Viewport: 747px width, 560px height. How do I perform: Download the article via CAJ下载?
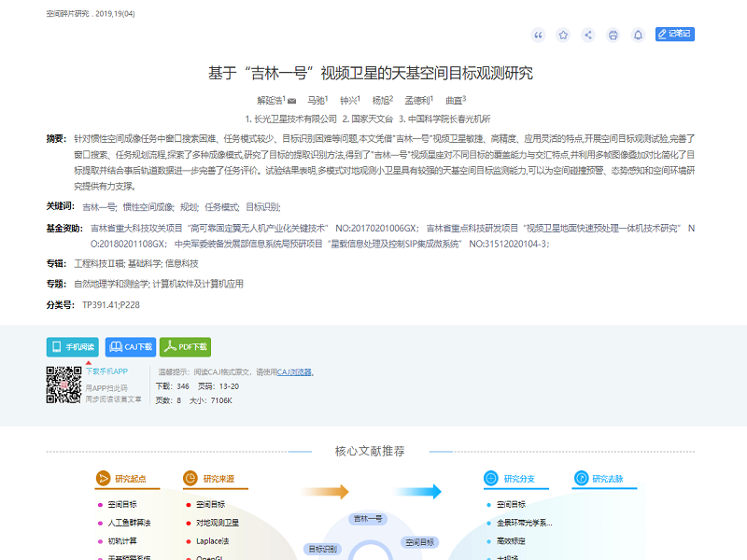pos(130,347)
